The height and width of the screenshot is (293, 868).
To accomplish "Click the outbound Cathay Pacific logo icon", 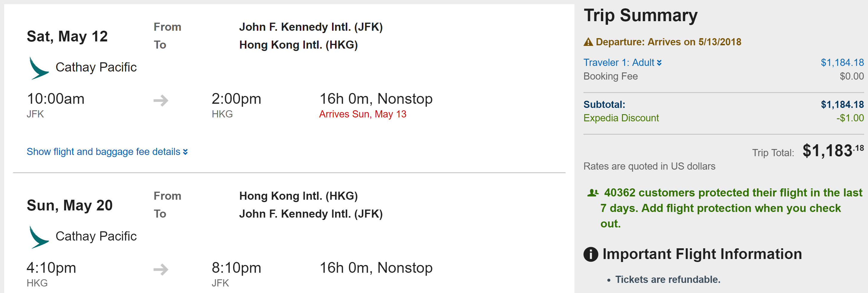I will (x=39, y=68).
